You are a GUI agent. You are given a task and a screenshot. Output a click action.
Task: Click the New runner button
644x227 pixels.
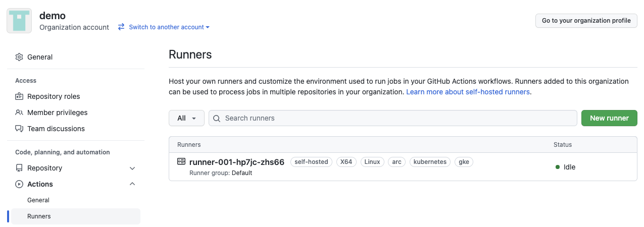(x=609, y=118)
